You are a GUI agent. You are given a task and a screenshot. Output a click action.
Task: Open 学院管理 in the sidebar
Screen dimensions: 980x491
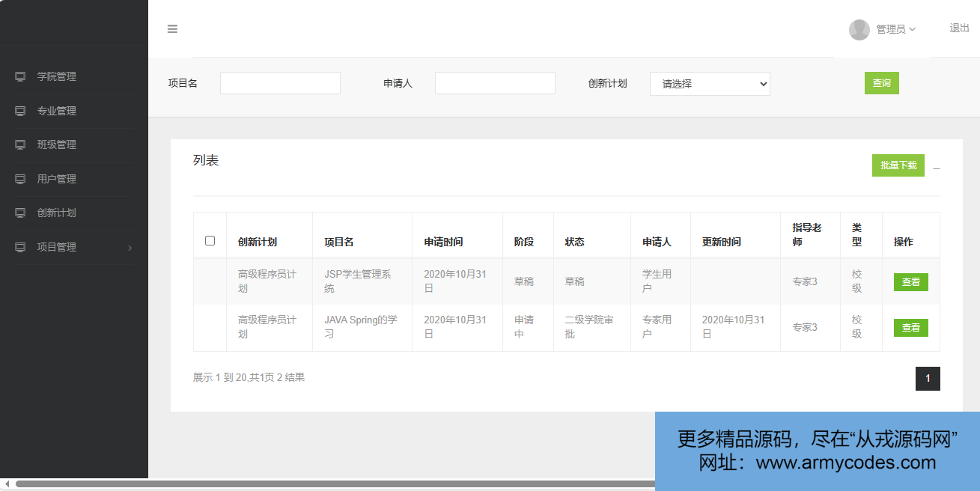(57, 76)
